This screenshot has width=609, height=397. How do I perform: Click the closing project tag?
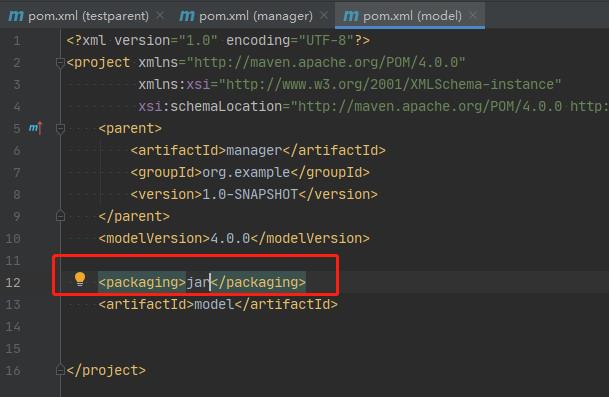click(106, 370)
